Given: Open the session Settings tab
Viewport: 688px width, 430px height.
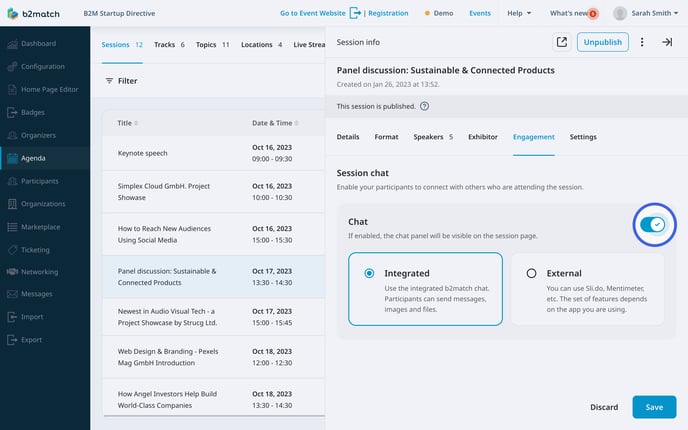Looking at the screenshot, I should coord(583,137).
